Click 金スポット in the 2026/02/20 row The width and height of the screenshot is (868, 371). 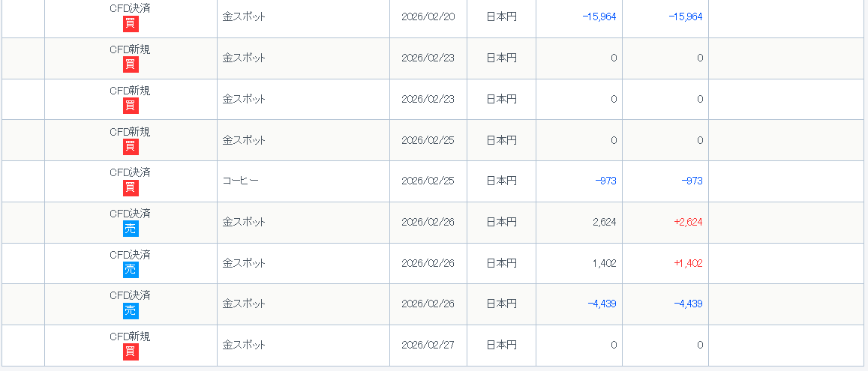(244, 16)
